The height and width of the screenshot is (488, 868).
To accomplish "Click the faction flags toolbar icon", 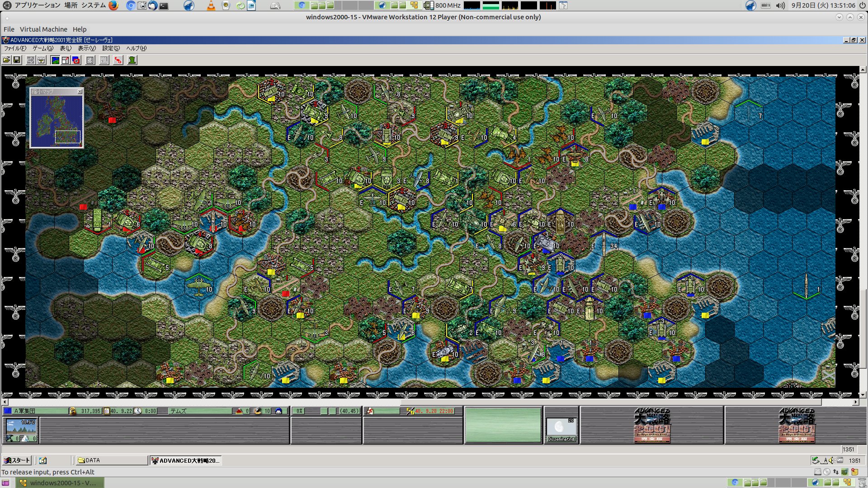I will 76,60.
